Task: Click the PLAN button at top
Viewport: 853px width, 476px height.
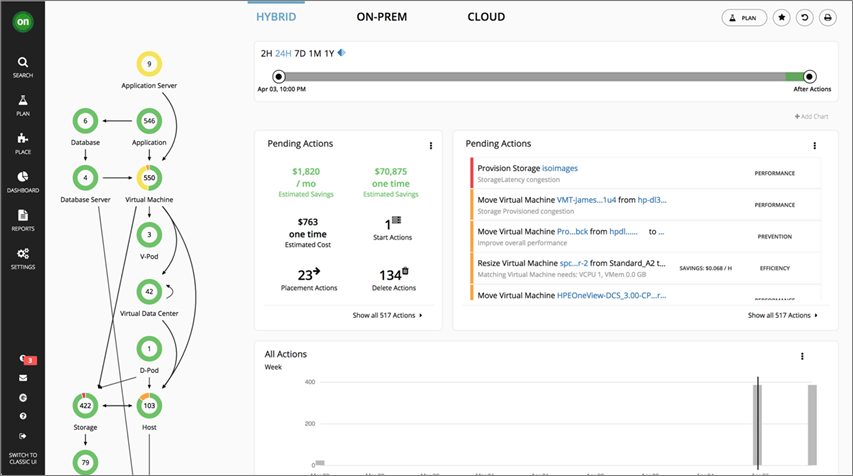Action: tap(744, 18)
